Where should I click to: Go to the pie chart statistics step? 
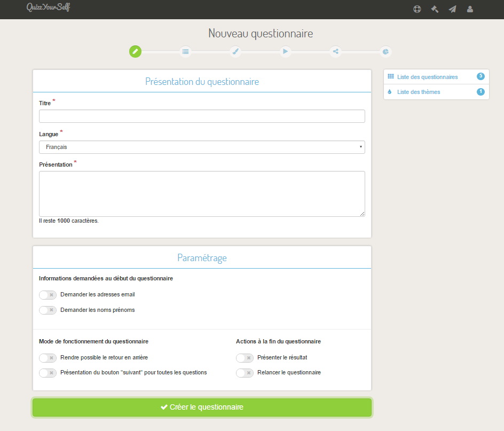385,52
